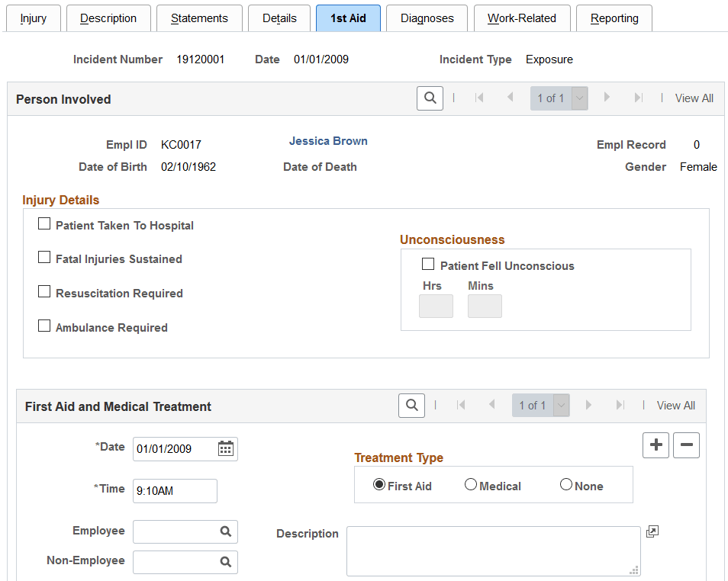This screenshot has width=728, height=581.
Task: Open First Aid row selector dropdown
Action: [x=561, y=406]
